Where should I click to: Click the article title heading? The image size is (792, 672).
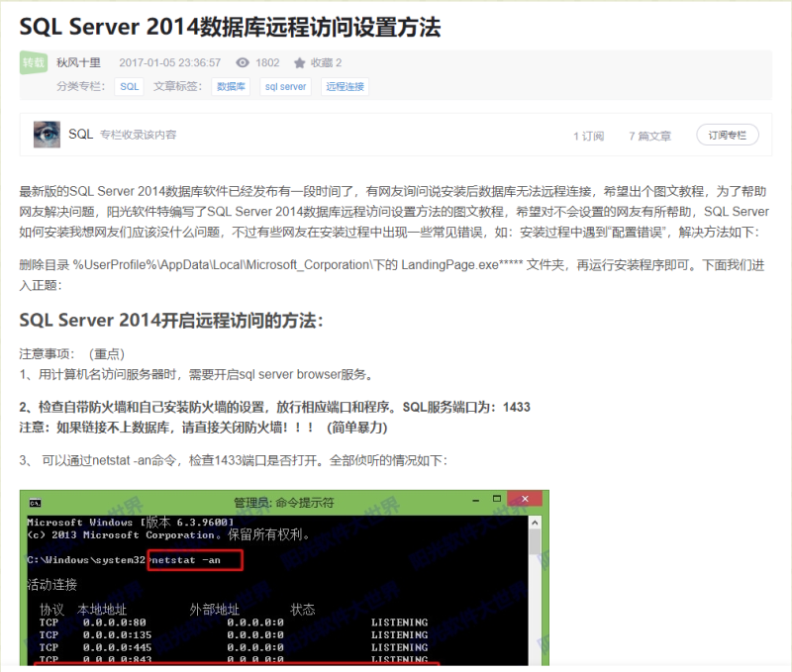[x=230, y=27]
